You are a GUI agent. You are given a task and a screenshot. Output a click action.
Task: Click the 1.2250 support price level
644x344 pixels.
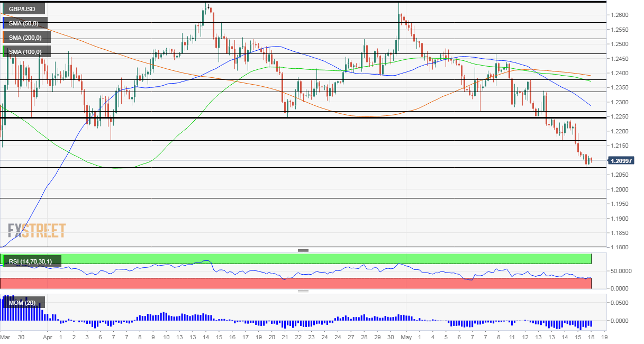tap(620, 115)
